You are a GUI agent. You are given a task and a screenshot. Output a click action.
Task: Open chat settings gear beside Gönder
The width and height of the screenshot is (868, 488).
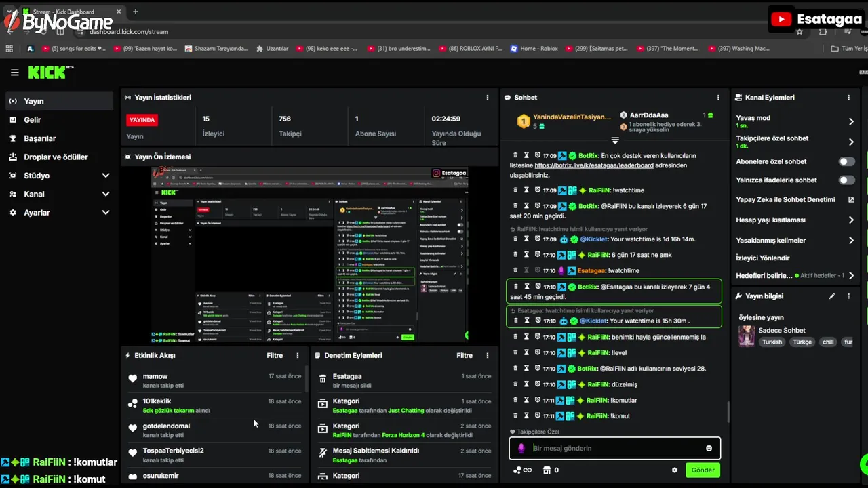(674, 470)
